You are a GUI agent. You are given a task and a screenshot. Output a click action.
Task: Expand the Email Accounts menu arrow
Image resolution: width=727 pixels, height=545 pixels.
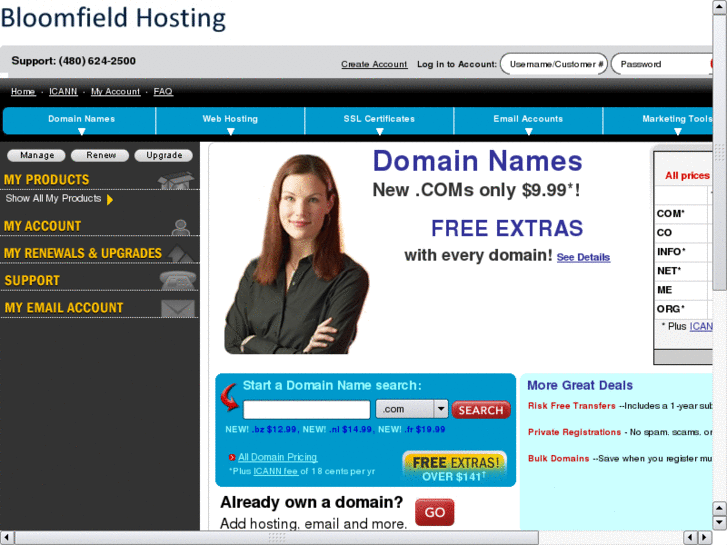click(529, 132)
